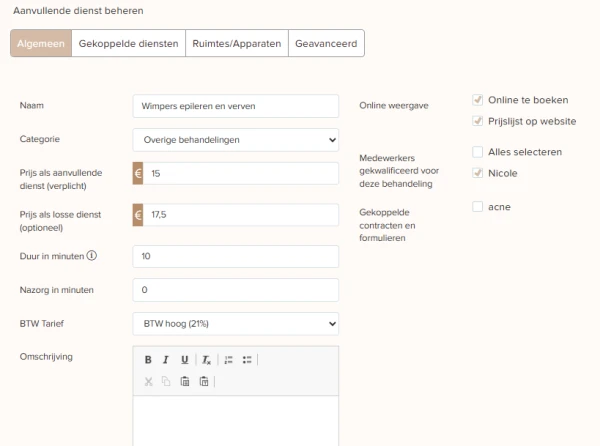Image resolution: width=600 pixels, height=446 pixels.
Task: Click the first paste clipboard icon
Action: (185, 381)
